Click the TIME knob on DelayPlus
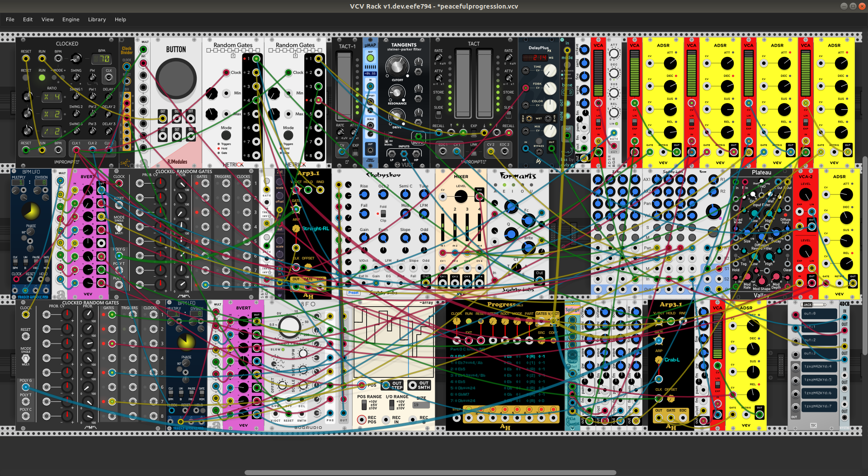The width and height of the screenshot is (868, 476). tap(550, 70)
